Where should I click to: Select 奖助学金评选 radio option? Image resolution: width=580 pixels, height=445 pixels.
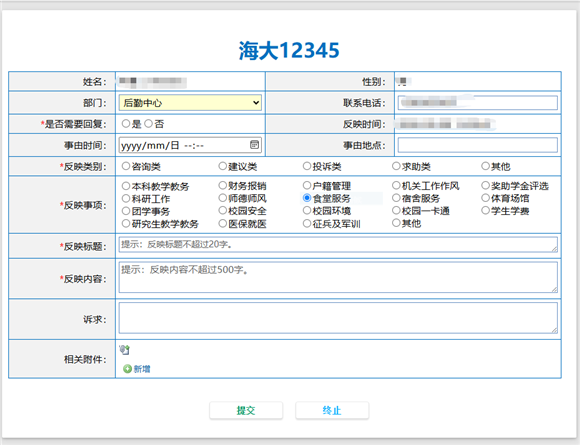click(x=485, y=185)
